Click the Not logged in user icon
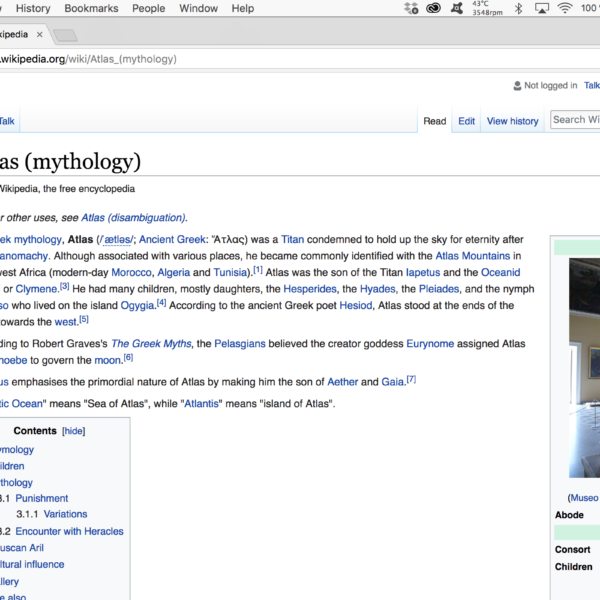The height and width of the screenshot is (600, 600). [x=517, y=85]
